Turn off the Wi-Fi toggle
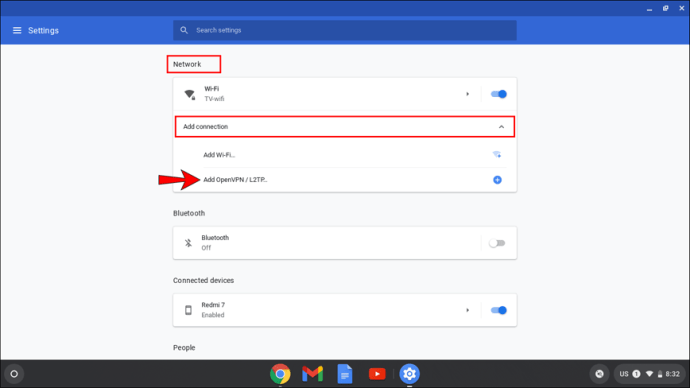This screenshot has height=388, width=690. pyautogui.click(x=499, y=94)
